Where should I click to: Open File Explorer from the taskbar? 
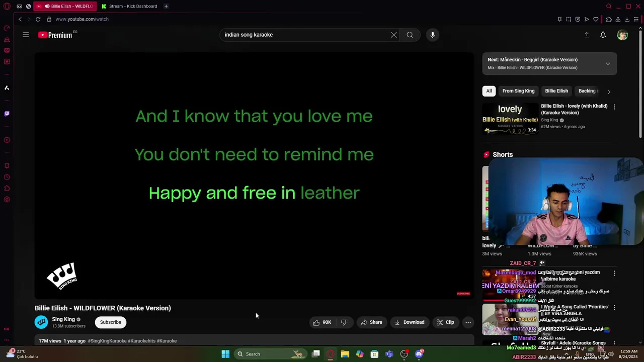(x=345, y=354)
